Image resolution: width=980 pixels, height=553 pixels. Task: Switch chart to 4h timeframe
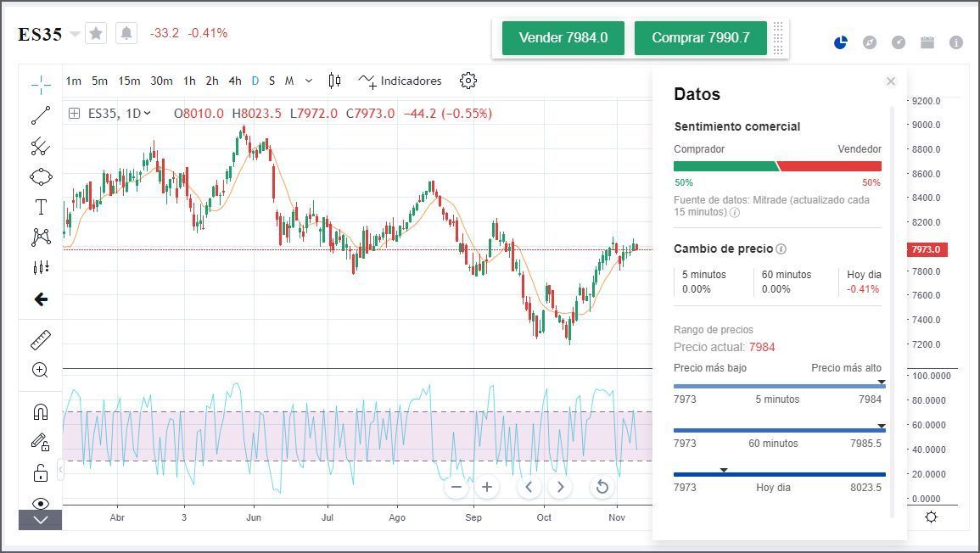[235, 81]
